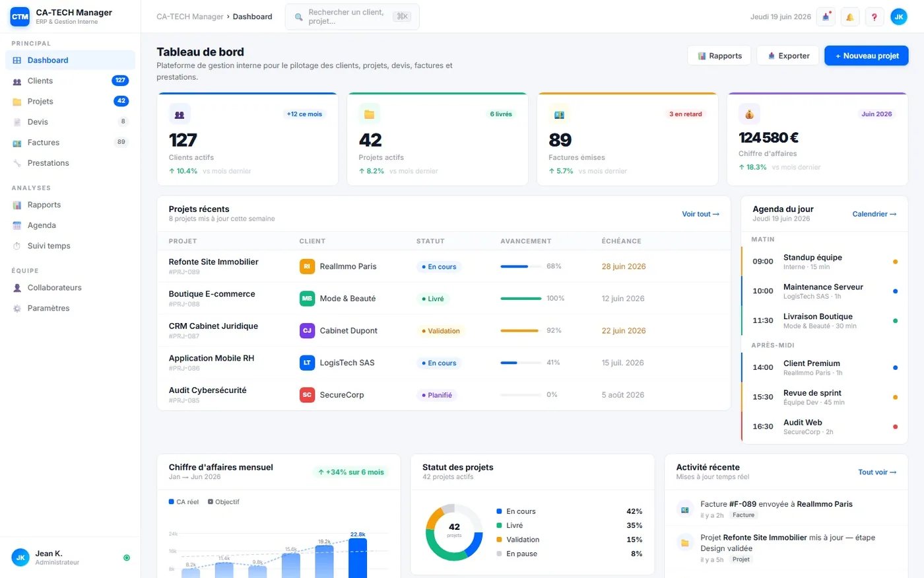Click the green online status indicator
This screenshot has height=578, width=924.
[127, 558]
